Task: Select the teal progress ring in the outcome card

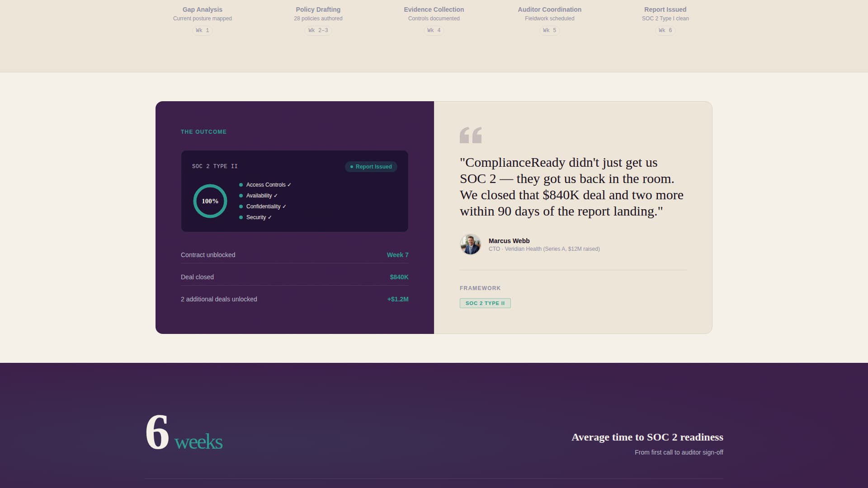Action: (210, 201)
